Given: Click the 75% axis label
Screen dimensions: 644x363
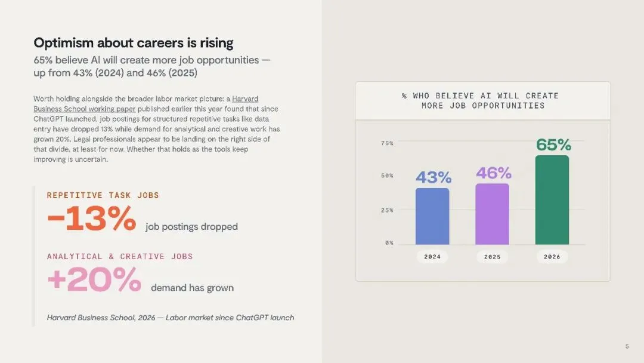Looking at the screenshot, I should coord(387,143).
